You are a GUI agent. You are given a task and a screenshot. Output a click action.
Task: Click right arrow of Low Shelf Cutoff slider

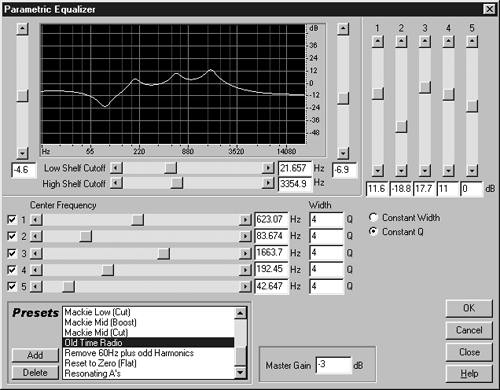click(268, 168)
